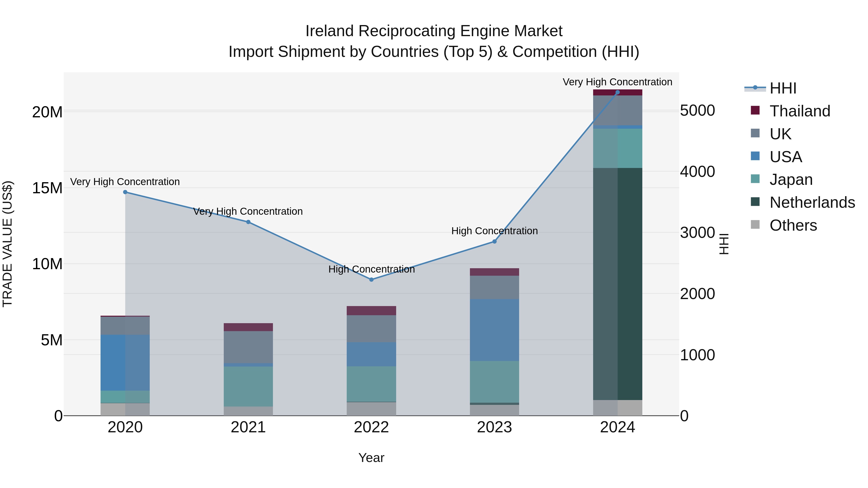868x488 pixels.
Task: Click the 2023 'High Concentration' annotation
Action: [x=494, y=231]
